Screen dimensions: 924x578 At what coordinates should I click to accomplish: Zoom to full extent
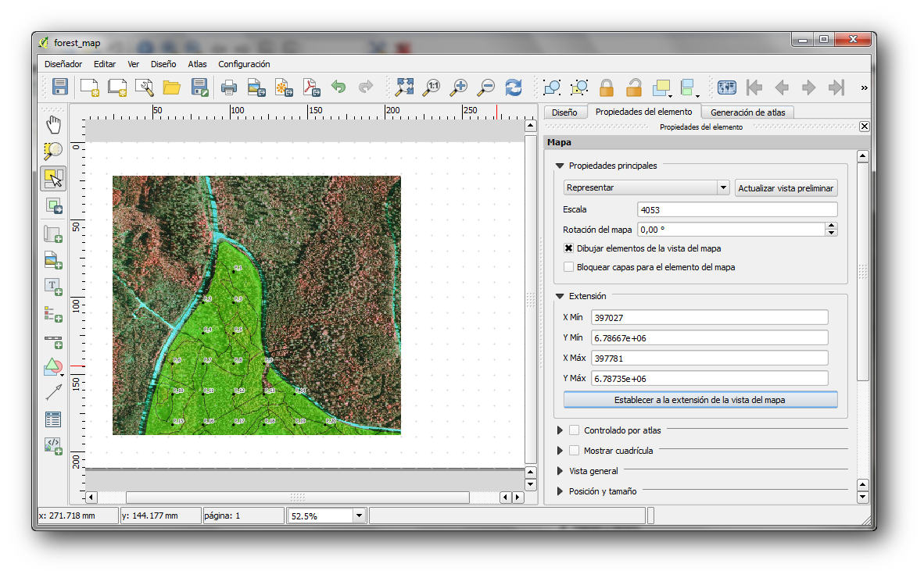point(405,87)
